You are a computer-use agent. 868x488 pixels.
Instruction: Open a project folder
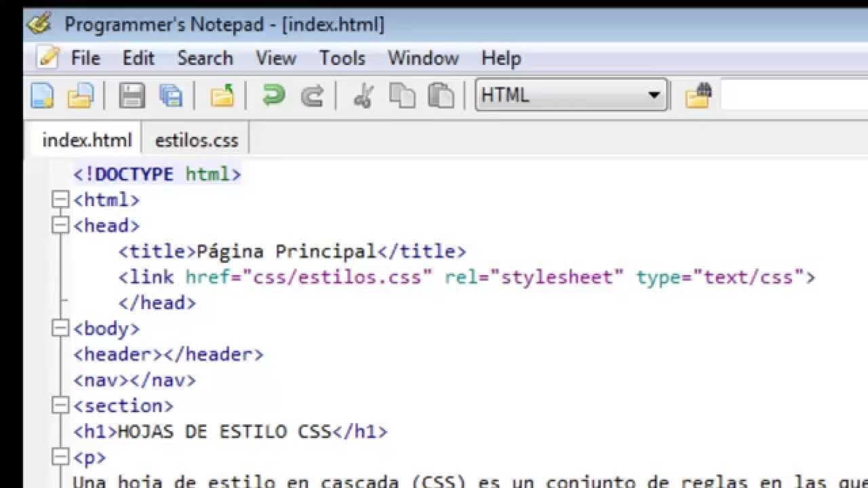(222, 96)
